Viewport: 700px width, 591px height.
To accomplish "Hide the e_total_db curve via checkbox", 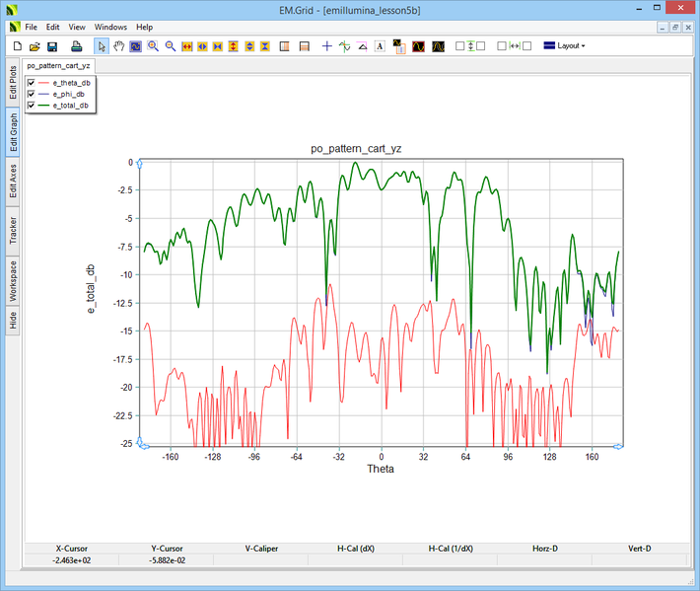I will point(32,105).
